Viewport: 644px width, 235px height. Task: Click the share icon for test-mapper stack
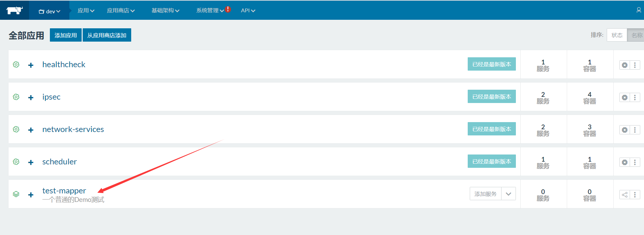625,195
